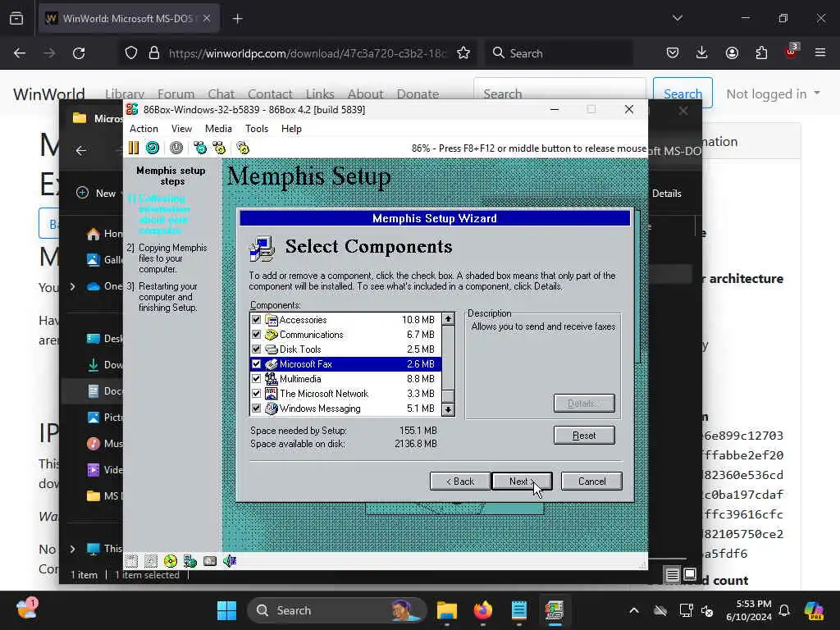840x630 pixels.
Task: Open Firefox extensions menu
Action: pos(761,53)
